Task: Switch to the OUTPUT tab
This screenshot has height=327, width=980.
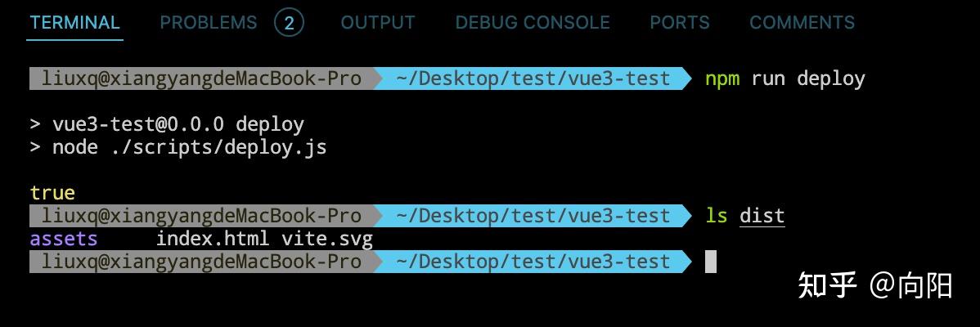Action: (x=378, y=23)
